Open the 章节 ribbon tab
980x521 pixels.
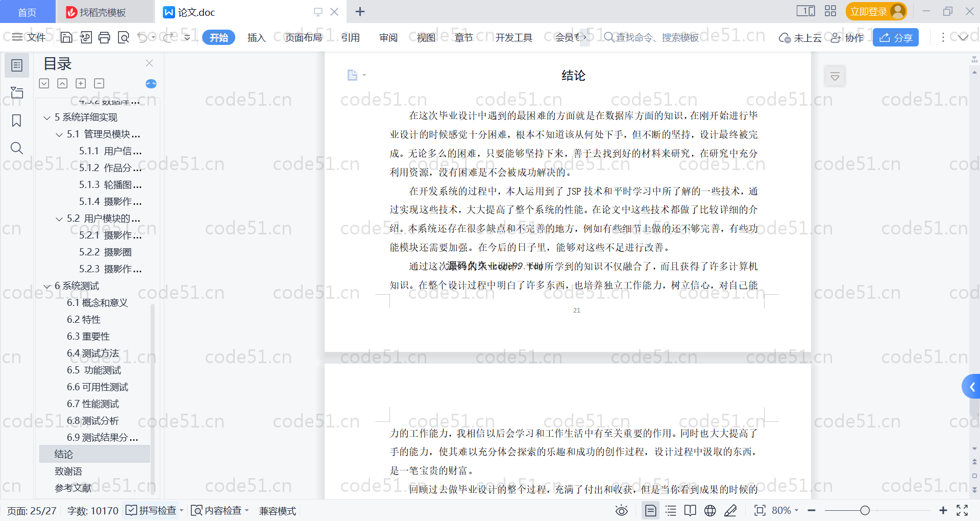464,37
